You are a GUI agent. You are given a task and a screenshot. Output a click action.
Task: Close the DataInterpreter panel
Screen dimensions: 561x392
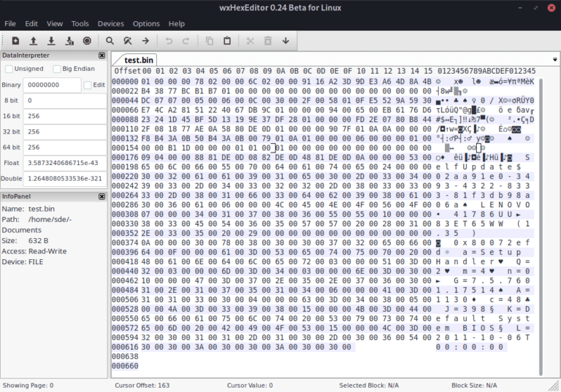[x=102, y=55]
